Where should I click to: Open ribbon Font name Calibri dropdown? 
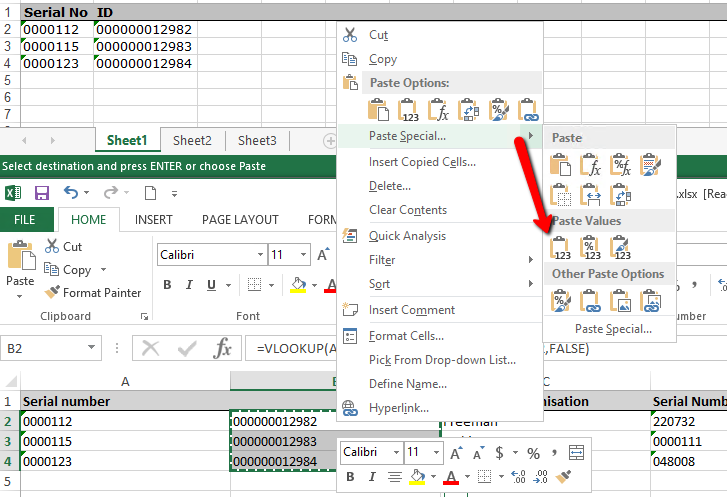pyautogui.click(x=260, y=255)
